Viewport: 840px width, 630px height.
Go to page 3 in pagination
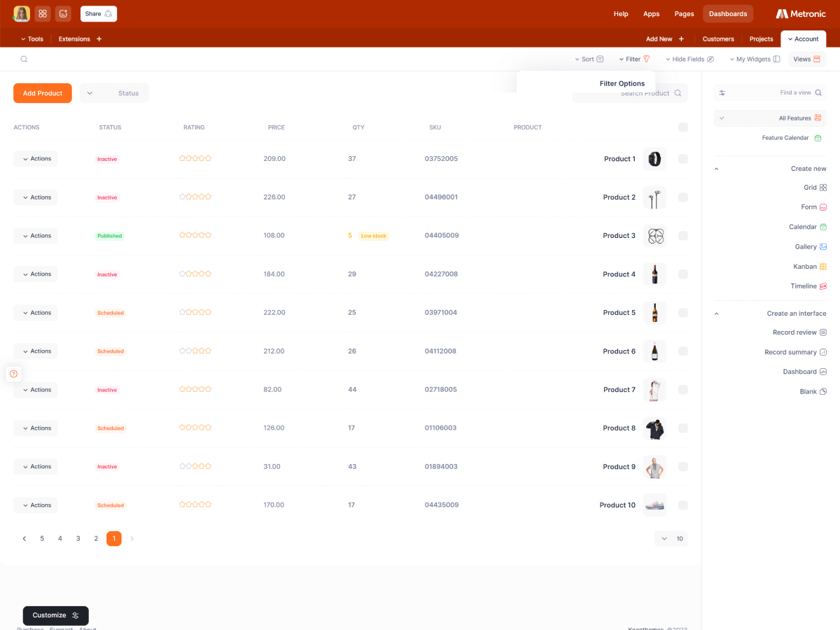[x=78, y=538]
